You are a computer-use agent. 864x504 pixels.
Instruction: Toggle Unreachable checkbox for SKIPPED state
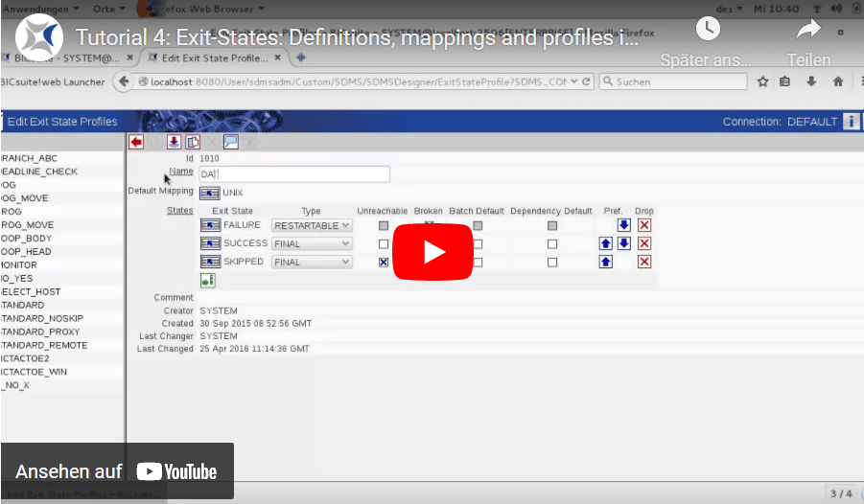(x=384, y=262)
